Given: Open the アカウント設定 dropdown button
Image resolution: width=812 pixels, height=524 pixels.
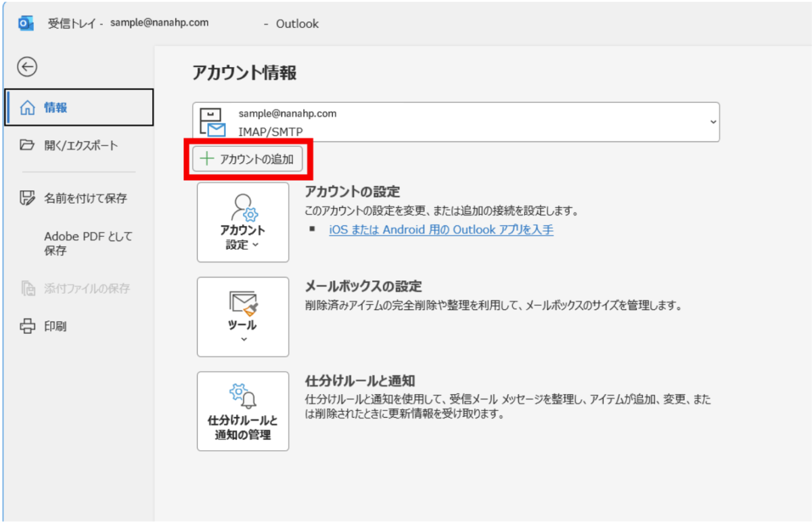Looking at the screenshot, I should tap(242, 222).
